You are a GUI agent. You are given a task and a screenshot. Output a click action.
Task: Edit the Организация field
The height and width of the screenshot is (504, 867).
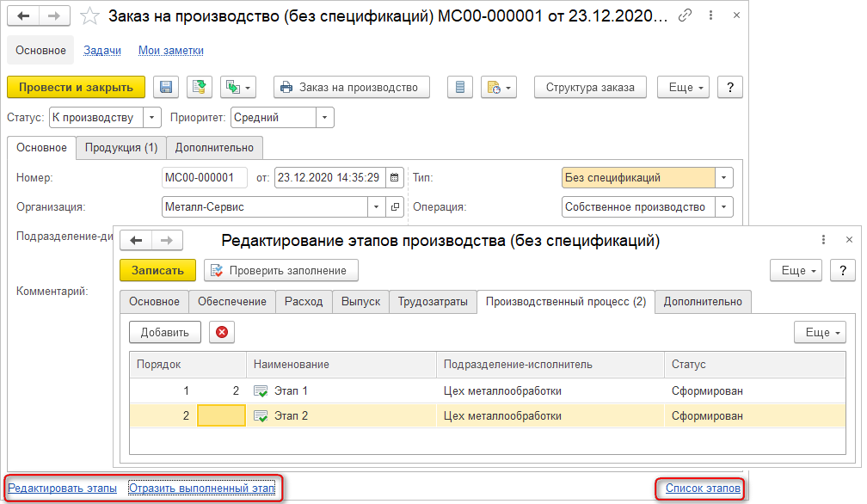[x=265, y=206]
